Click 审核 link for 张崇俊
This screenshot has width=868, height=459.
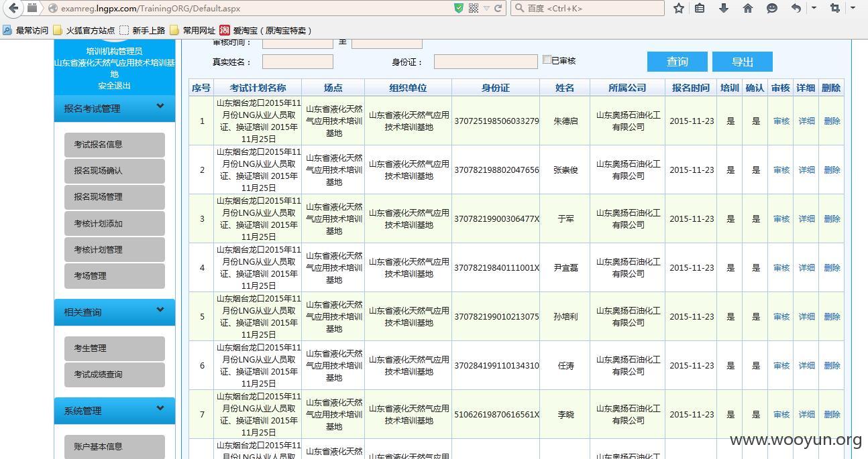coord(781,170)
